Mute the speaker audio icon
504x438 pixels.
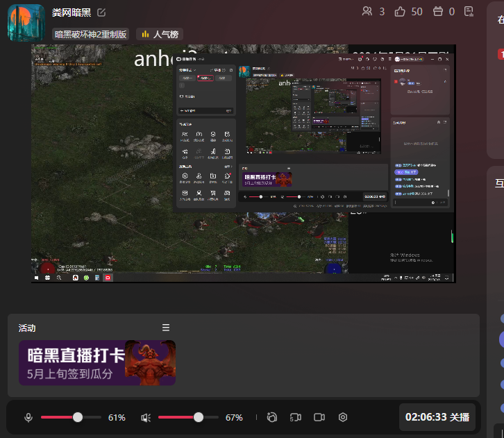[x=146, y=417]
